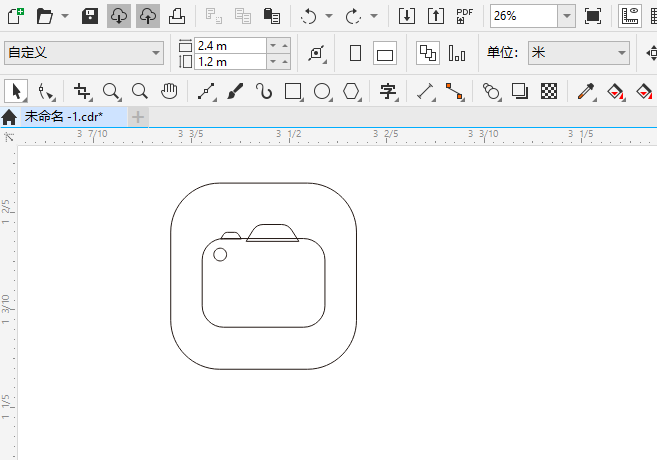Open the page size preset dropdown
Viewport: 657px width, 460px height.
[84, 53]
